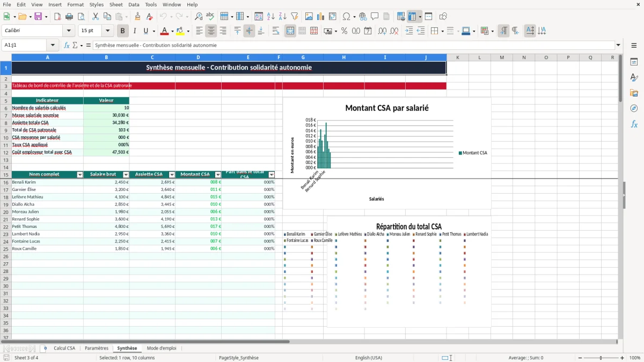Open the Styles menu
644x362 pixels.
(97, 4)
